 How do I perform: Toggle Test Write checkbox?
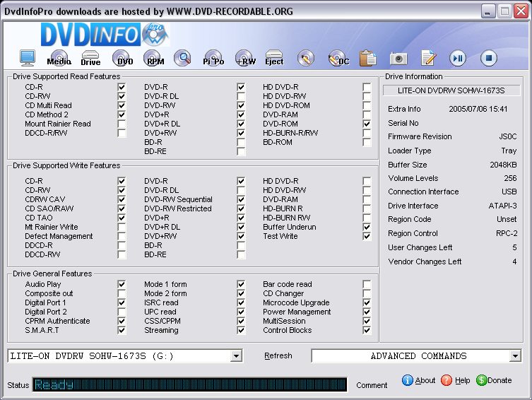click(x=367, y=236)
